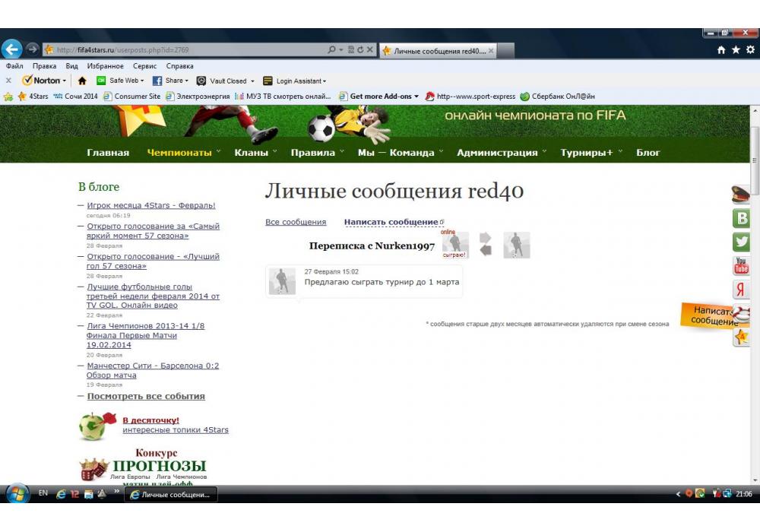Click the Написать сообщение link under heading
The image size is (760, 532).
[391, 223]
